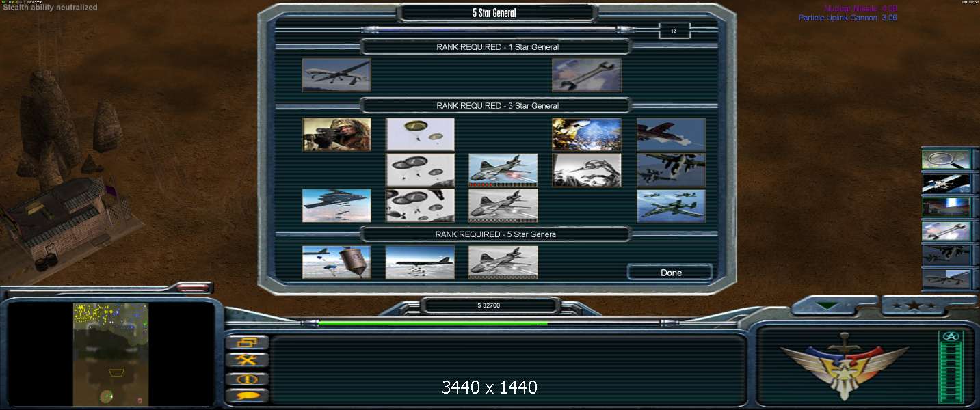This screenshot has width=980, height=410.
Task: Open the chat speech bubble button
Action: 247,396
